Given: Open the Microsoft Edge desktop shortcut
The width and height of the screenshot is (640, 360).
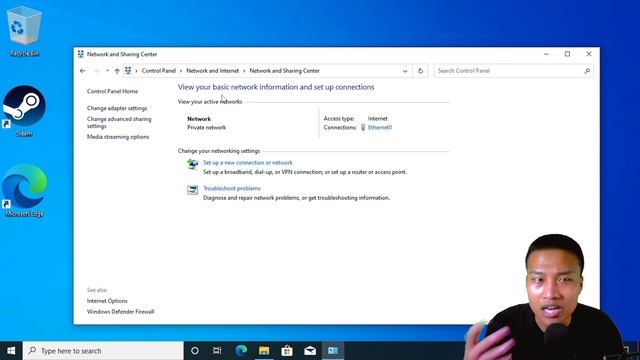Looking at the screenshot, I should tap(24, 191).
